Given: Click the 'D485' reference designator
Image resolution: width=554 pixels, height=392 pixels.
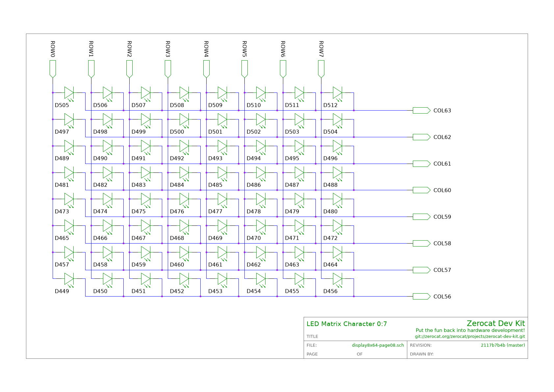Looking at the screenshot, I should click(215, 185).
